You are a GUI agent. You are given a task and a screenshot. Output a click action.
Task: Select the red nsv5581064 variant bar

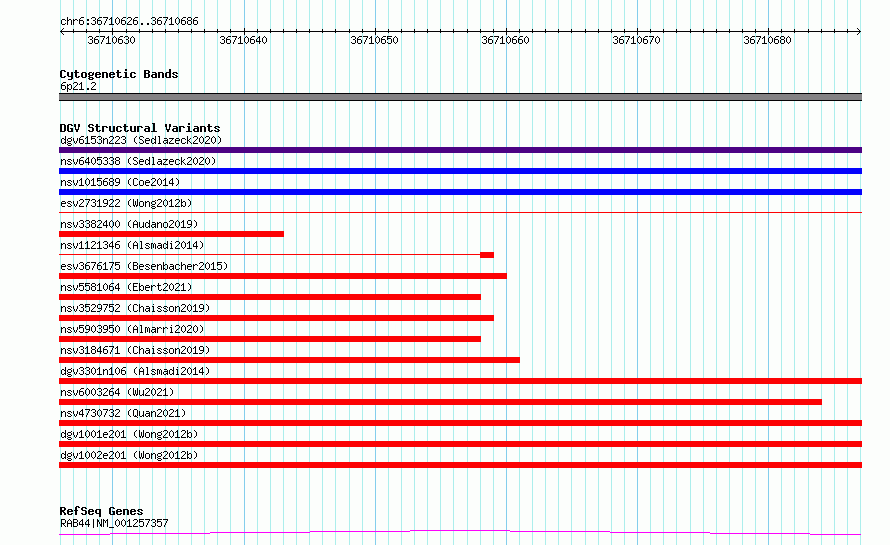pos(270,297)
